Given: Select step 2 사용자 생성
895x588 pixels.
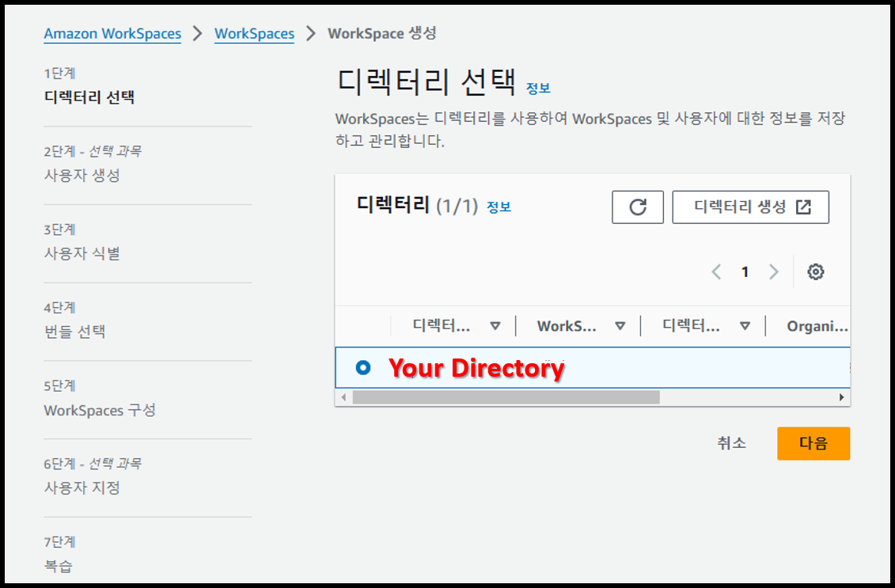Looking at the screenshot, I should point(82,175).
